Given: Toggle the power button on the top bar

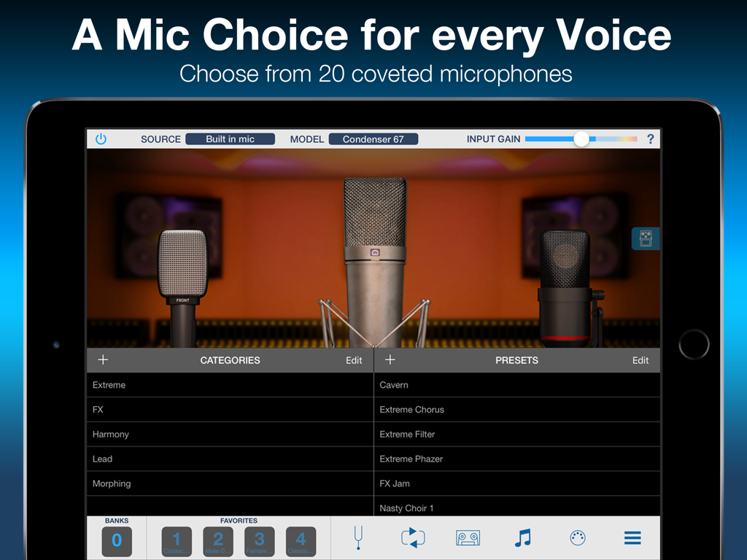Looking at the screenshot, I should [x=101, y=138].
